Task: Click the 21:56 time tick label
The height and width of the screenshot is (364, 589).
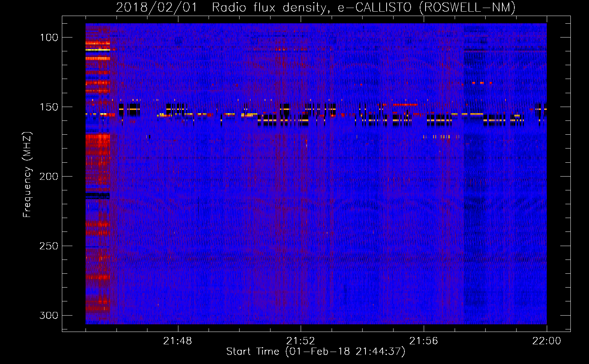Action: (x=424, y=341)
